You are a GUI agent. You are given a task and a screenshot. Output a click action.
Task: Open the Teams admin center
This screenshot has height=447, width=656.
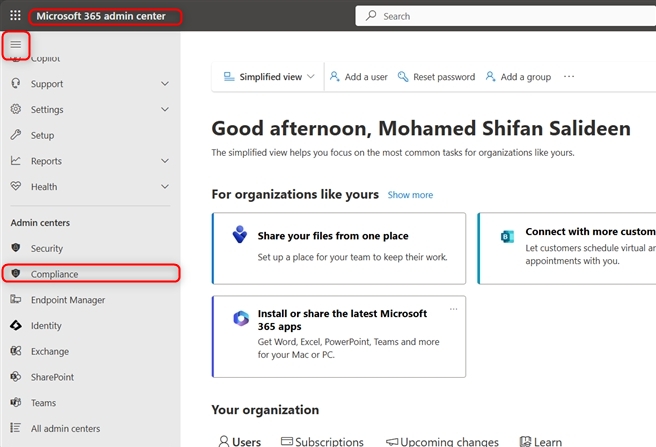coord(90,403)
